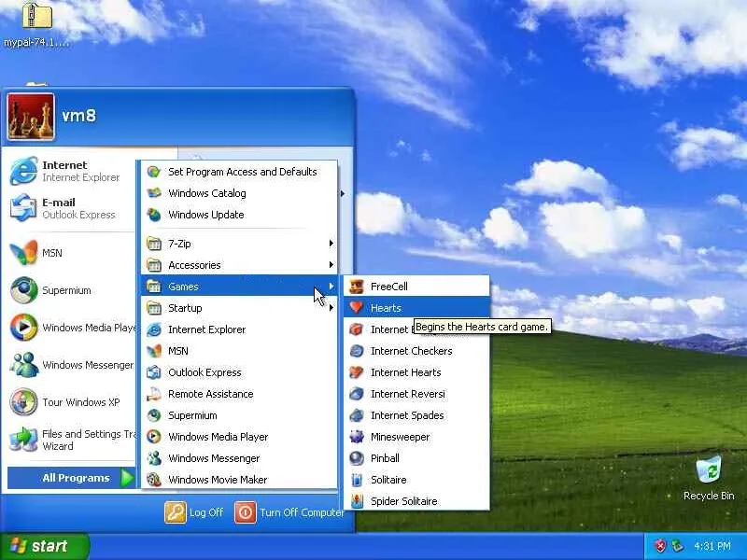Click the Spider Solitaire icon
Screen dimensions: 747x560
pos(357,501)
